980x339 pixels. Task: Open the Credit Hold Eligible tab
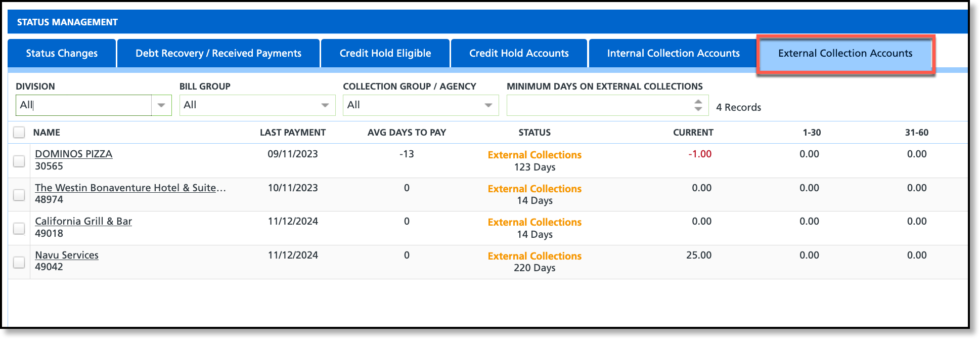(385, 53)
